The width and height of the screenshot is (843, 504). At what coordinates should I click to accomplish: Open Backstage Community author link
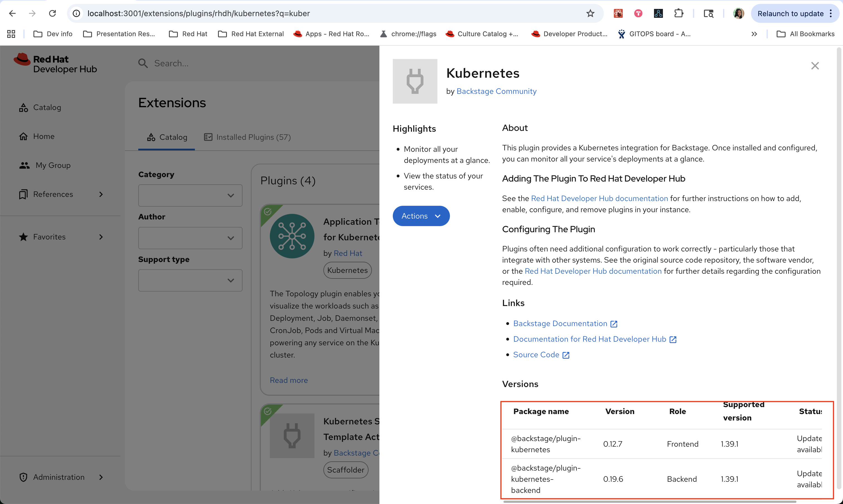[496, 91]
